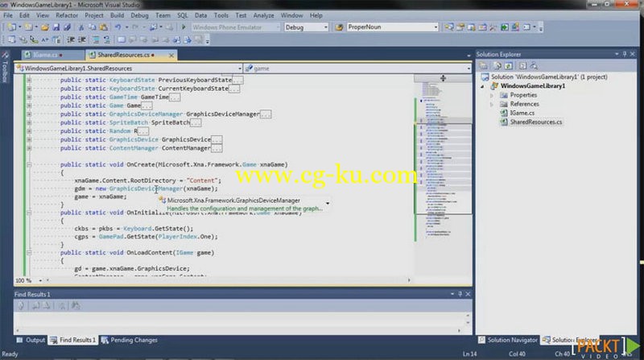Viewport: 644px width, 360px height.
Task: Click Show All Files in Solution Explorer toolbar
Action: [x=497, y=66]
